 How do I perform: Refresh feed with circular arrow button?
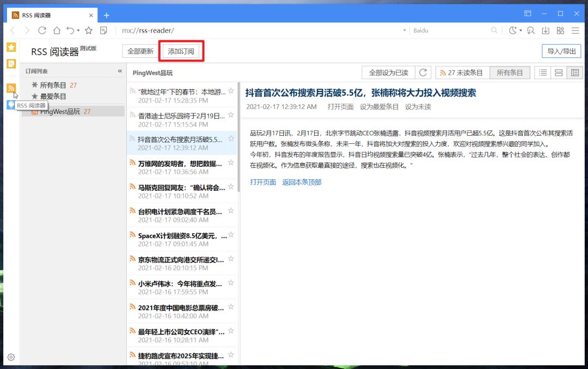click(x=423, y=72)
